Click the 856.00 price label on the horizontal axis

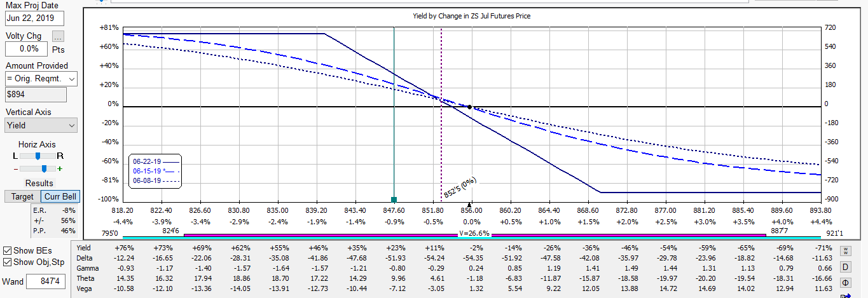tap(471, 210)
